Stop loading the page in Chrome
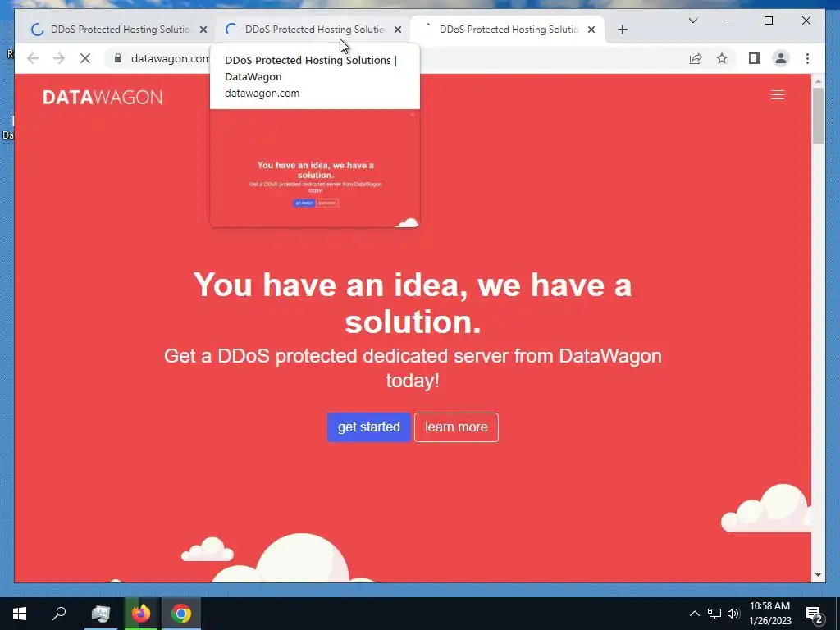 coord(85,58)
